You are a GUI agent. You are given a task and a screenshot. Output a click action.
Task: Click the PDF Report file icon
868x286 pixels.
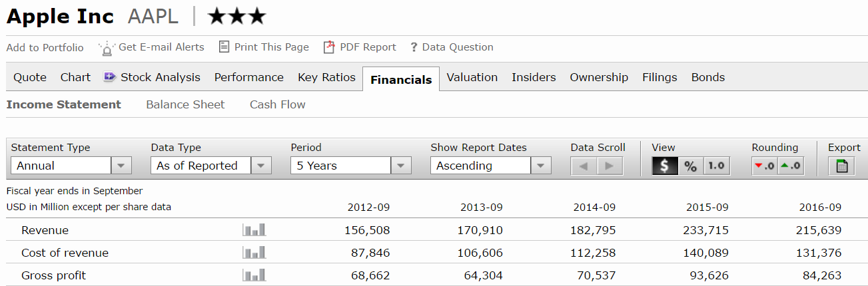(x=328, y=47)
